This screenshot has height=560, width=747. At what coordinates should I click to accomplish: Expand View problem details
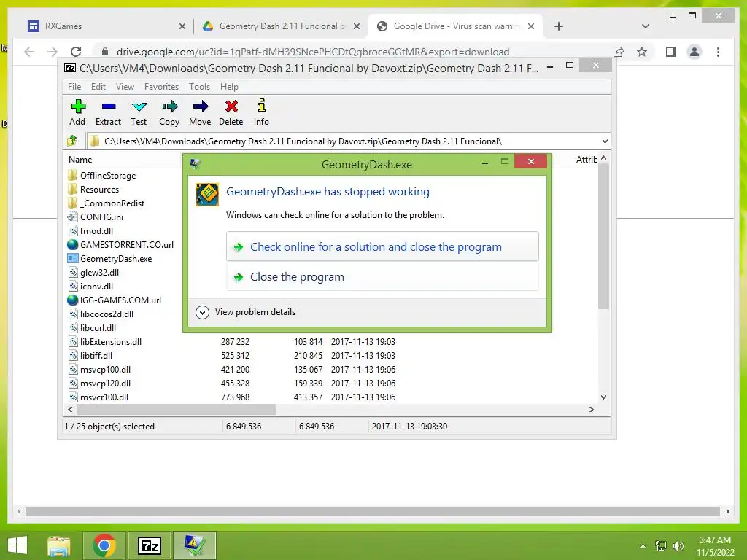click(x=245, y=312)
